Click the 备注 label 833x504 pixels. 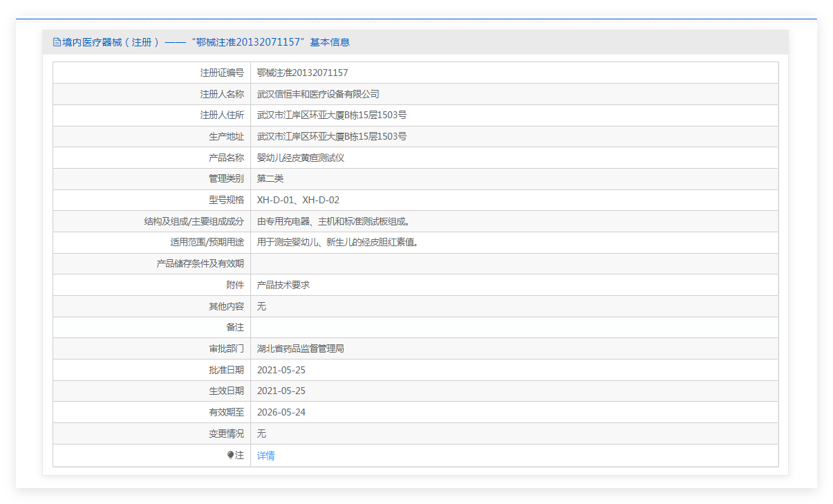tap(235, 327)
